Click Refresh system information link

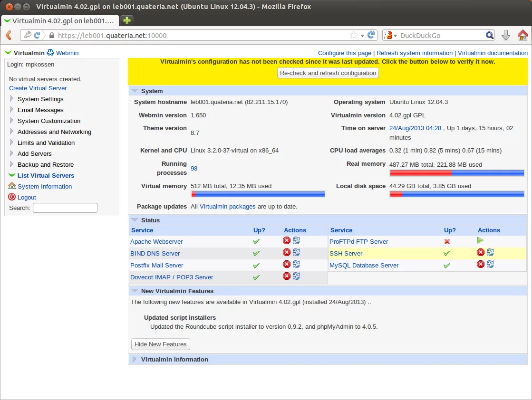tap(415, 53)
